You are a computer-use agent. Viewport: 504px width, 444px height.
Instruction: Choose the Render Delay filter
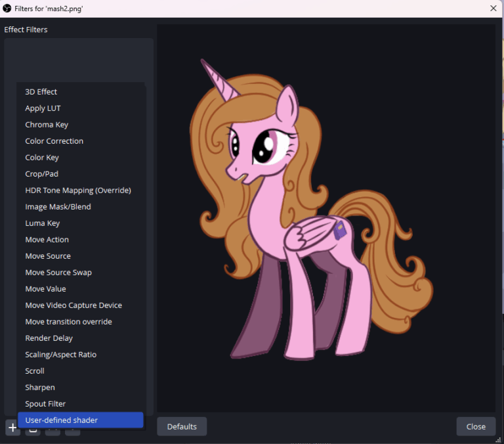pos(49,338)
